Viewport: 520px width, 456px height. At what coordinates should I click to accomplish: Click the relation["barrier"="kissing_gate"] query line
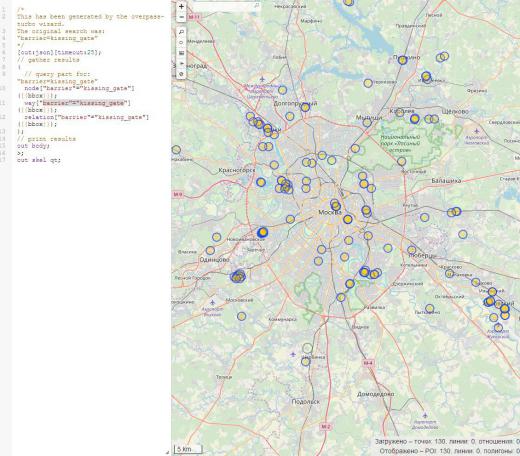[x=87, y=117]
